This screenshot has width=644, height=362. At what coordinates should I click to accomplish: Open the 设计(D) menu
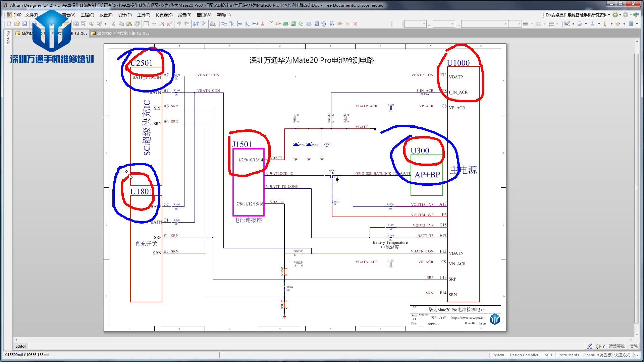(x=125, y=15)
